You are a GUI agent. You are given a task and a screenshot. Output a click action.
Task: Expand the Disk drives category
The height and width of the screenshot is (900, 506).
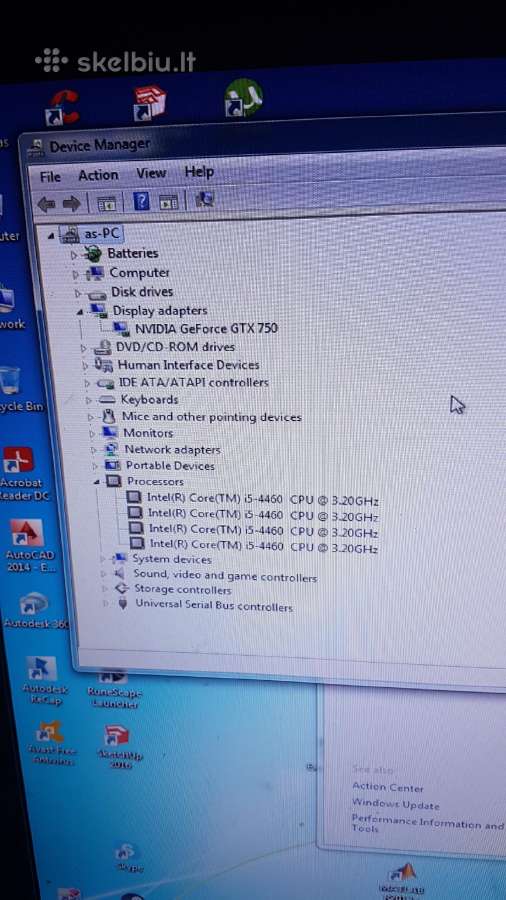click(78, 294)
